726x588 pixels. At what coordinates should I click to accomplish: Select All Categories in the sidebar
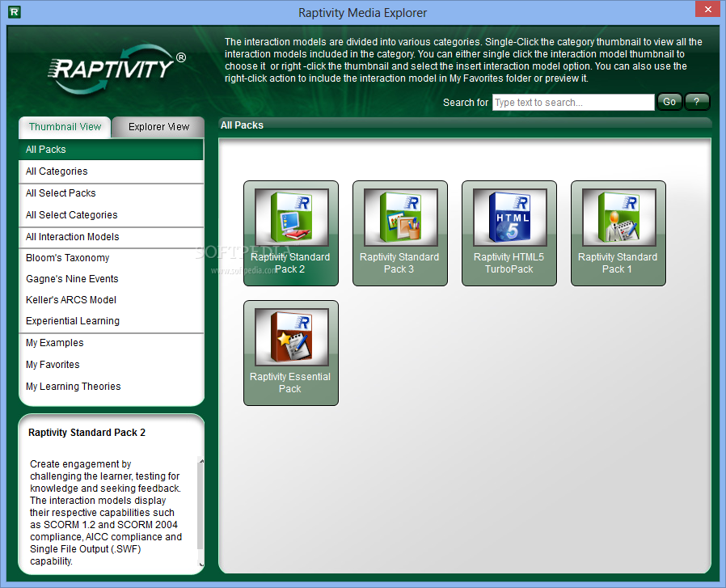[111, 171]
